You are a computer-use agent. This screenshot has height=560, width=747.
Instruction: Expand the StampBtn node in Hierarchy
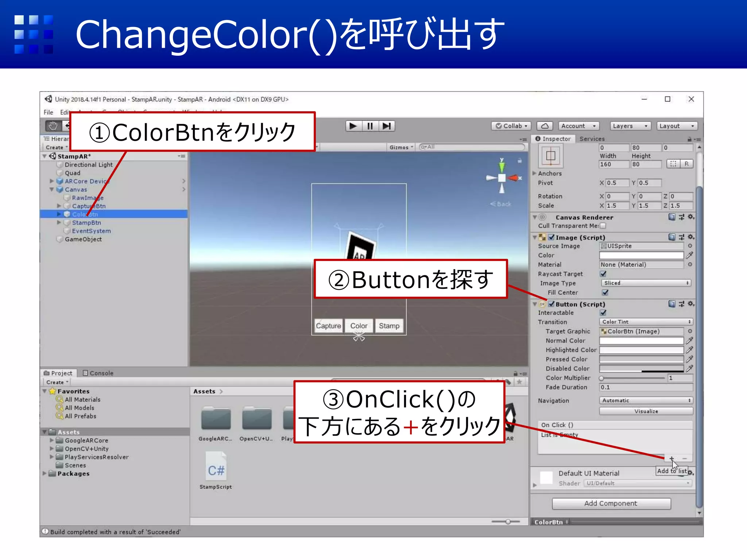pos(59,222)
